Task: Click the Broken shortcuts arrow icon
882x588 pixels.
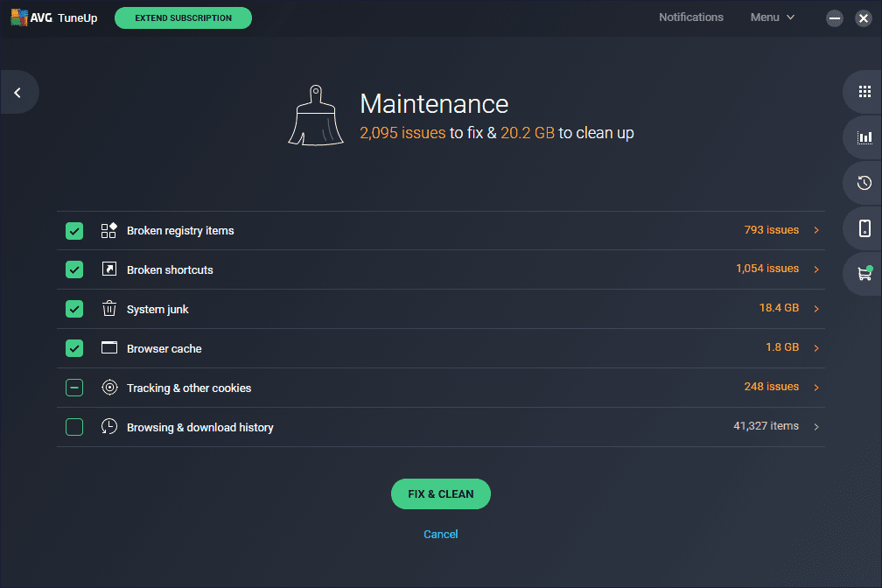Action: tap(109, 269)
